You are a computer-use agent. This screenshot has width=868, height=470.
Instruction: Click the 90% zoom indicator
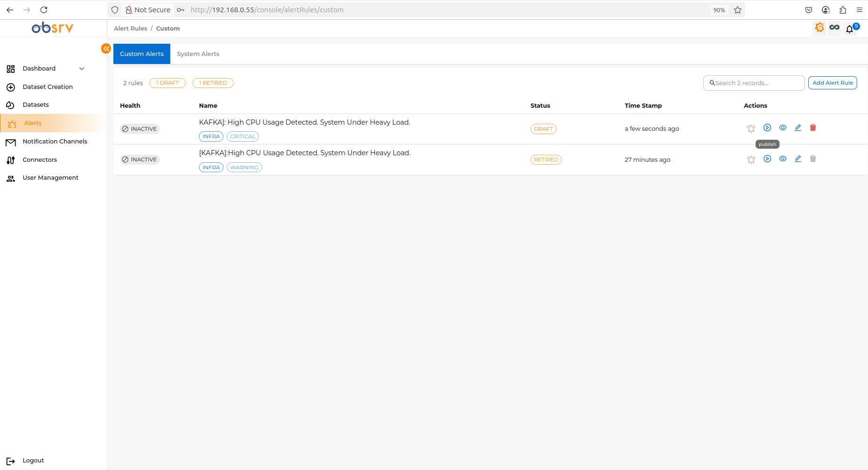coord(719,10)
